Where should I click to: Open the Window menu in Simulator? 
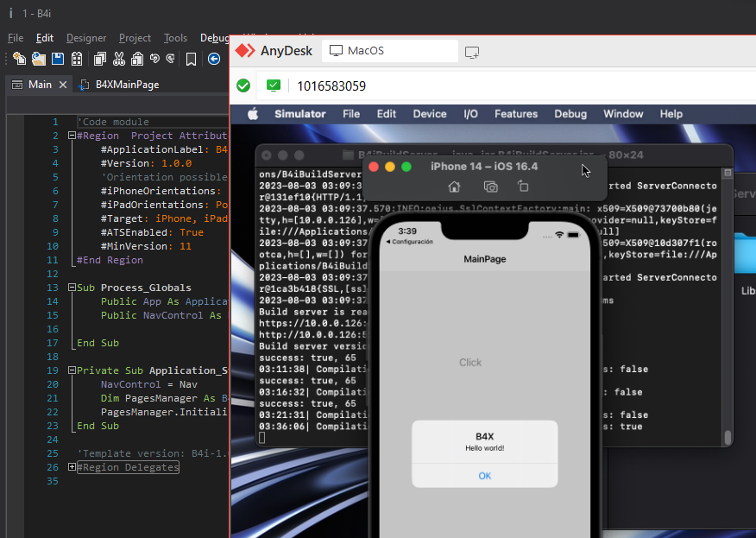coord(623,114)
